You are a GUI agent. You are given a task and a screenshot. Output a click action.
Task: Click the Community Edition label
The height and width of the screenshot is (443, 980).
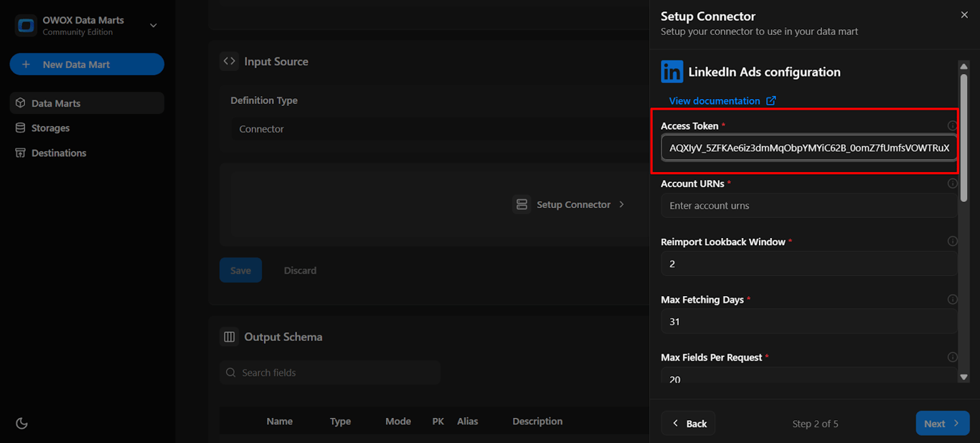[x=77, y=32]
